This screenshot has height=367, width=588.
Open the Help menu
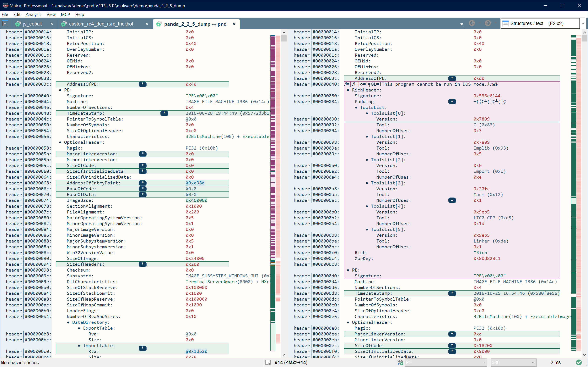(x=80, y=14)
